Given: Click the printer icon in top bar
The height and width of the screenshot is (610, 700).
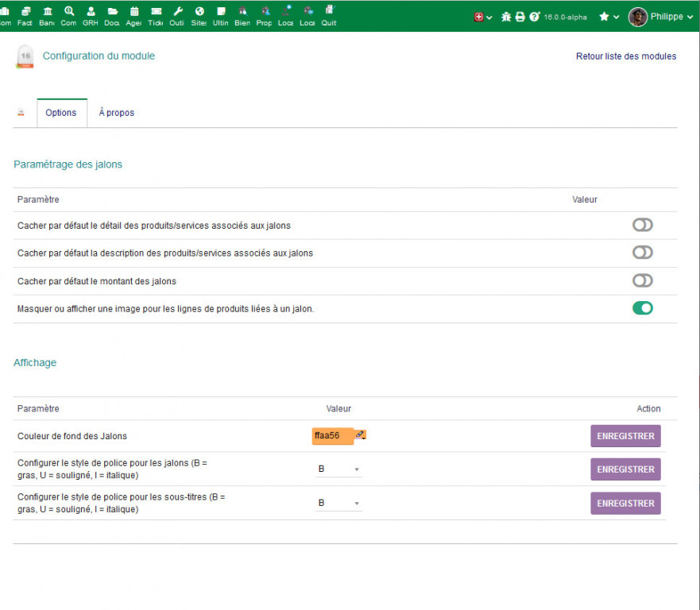Looking at the screenshot, I should [x=520, y=17].
